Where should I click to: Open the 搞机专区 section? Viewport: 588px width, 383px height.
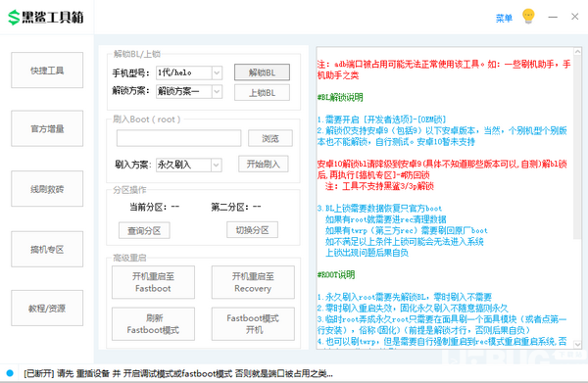(x=47, y=249)
